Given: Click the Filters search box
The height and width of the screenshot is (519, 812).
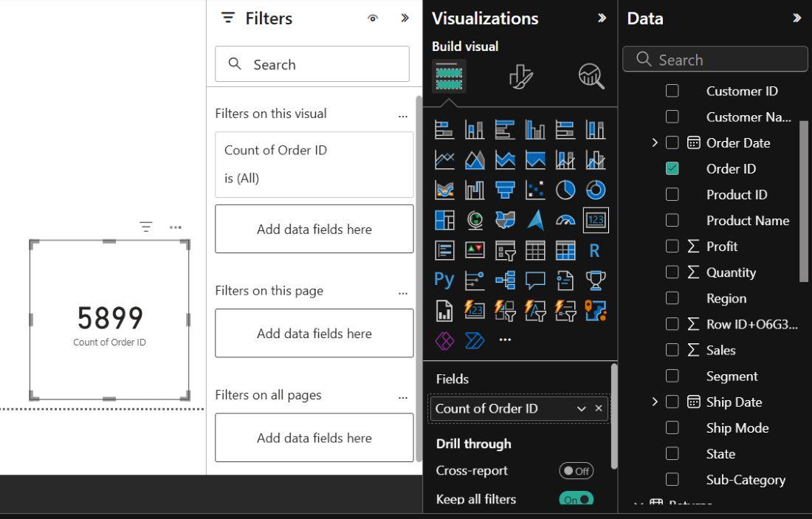Looking at the screenshot, I should pyautogui.click(x=312, y=64).
